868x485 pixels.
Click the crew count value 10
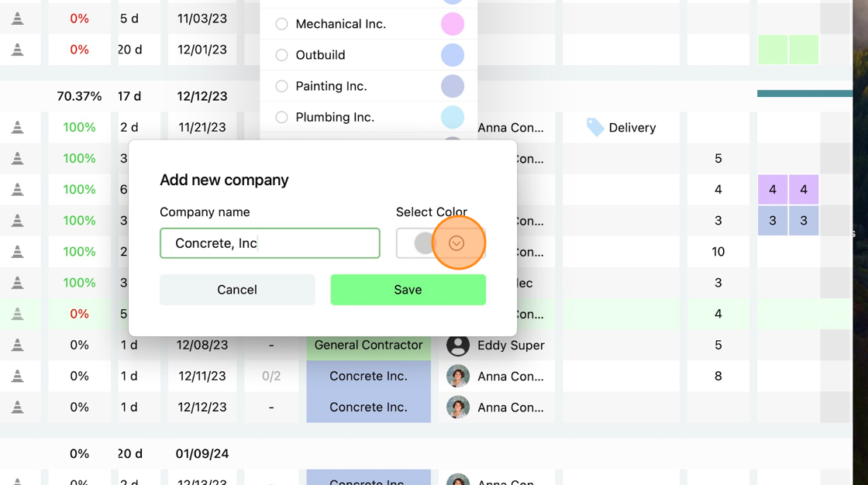(718, 251)
